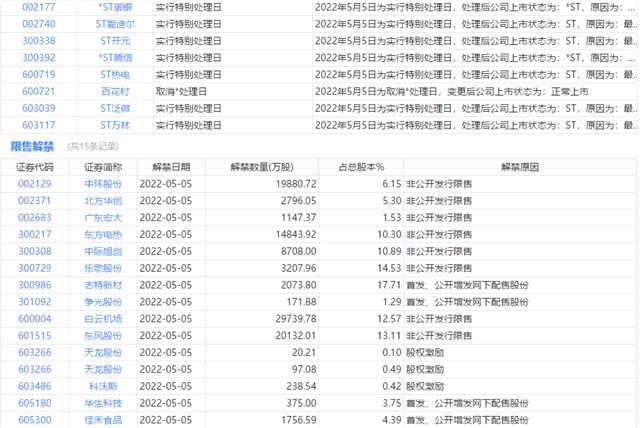The height and width of the screenshot is (428, 640).
Task: Open stock code 600721 link
Action: click(38, 91)
